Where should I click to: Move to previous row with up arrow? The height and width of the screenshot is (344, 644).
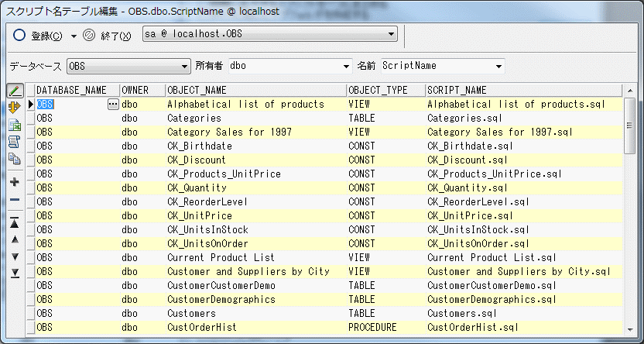pyautogui.click(x=15, y=239)
